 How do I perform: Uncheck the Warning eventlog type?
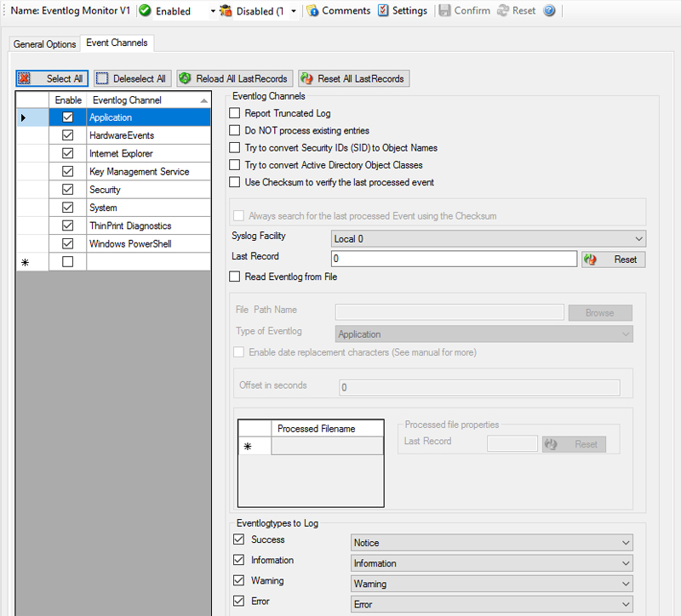(x=239, y=580)
